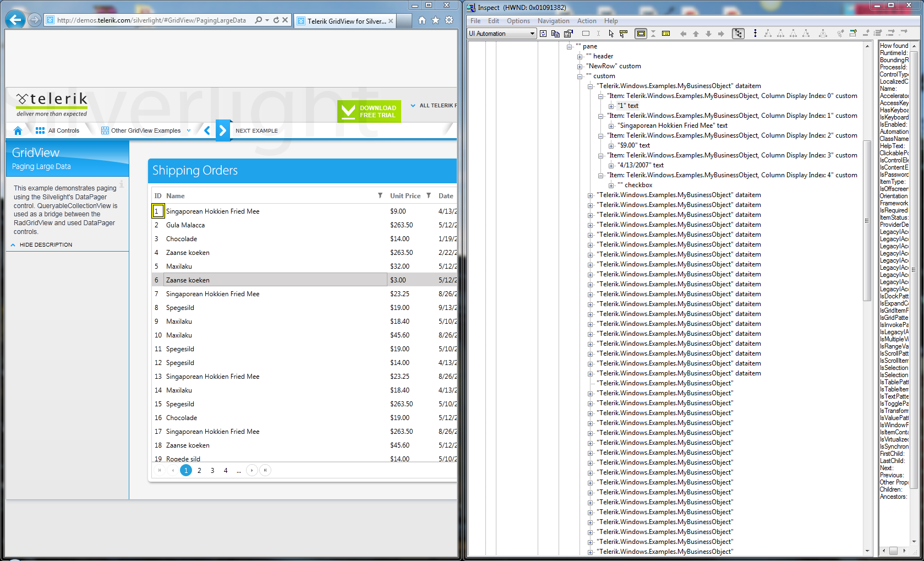Click the Download Free Trial button
Image resolution: width=924 pixels, height=561 pixels.
coord(369,111)
